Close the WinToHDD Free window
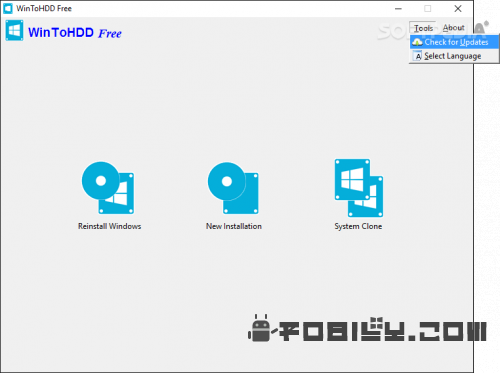The height and width of the screenshot is (373, 500). tap(458, 9)
